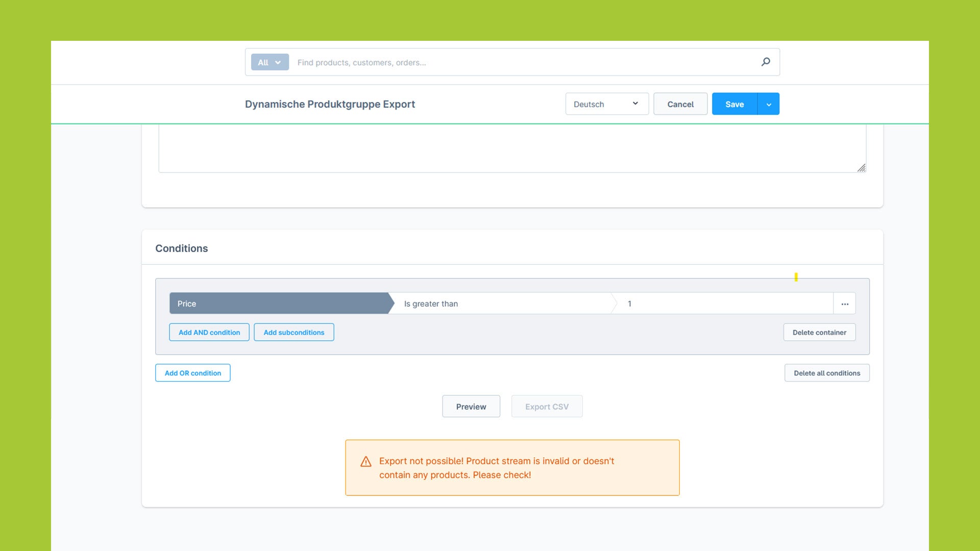The image size is (980, 551).
Task: Click the search magnifier icon
Action: click(766, 61)
